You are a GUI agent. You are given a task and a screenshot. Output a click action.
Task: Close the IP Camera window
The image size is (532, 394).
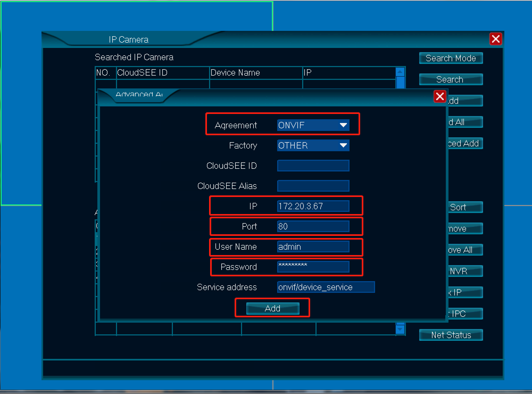point(496,39)
